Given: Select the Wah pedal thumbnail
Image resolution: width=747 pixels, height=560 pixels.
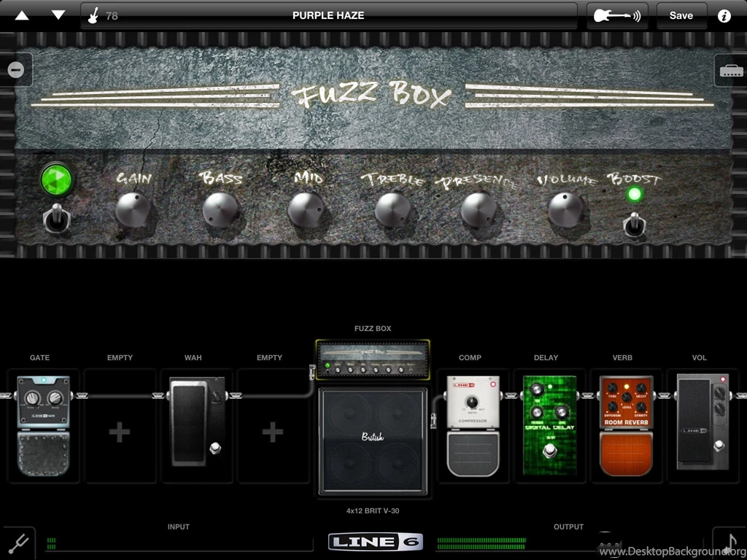Looking at the screenshot, I should [x=196, y=423].
